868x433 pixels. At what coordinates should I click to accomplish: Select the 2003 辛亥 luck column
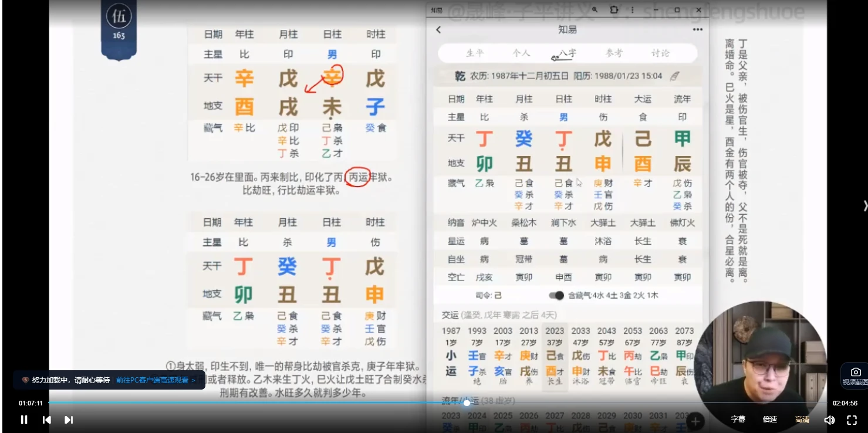click(503, 357)
